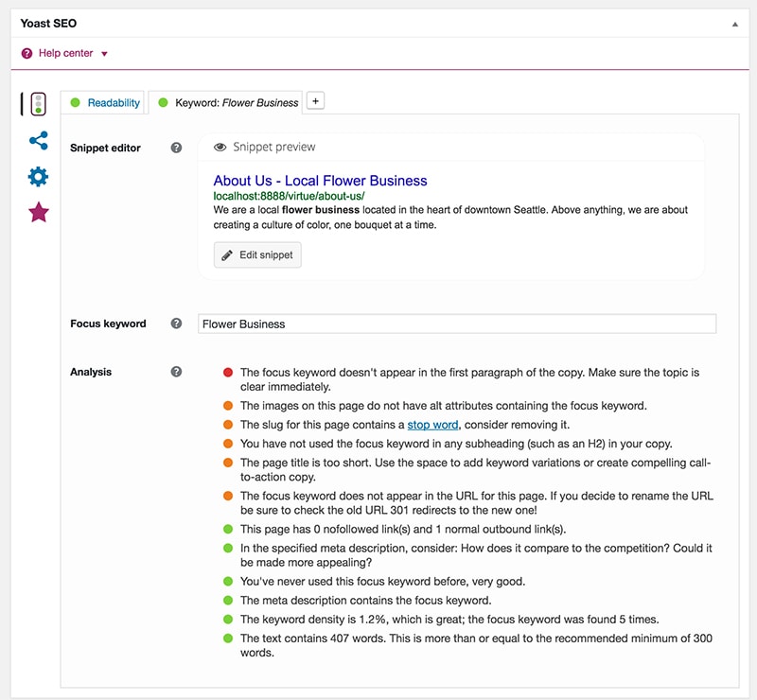The image size is (757, 700).
Task: Click text 'In the specified meta description, consider'
Action: tap(348, 548)
